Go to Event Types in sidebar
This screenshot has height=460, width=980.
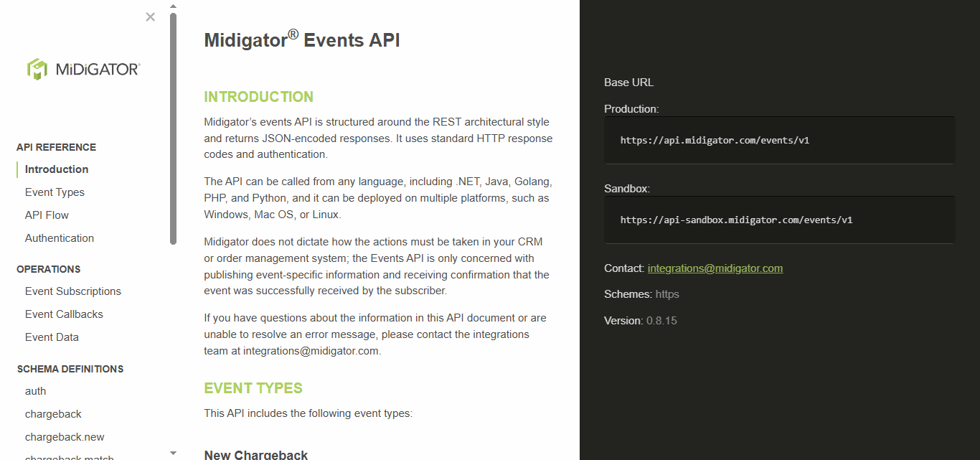coord(55,192)
